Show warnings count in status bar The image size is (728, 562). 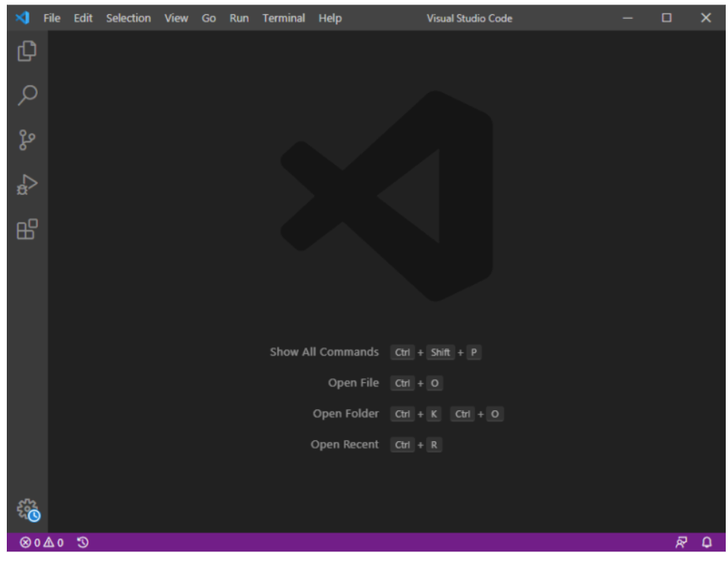pos(54,542)
